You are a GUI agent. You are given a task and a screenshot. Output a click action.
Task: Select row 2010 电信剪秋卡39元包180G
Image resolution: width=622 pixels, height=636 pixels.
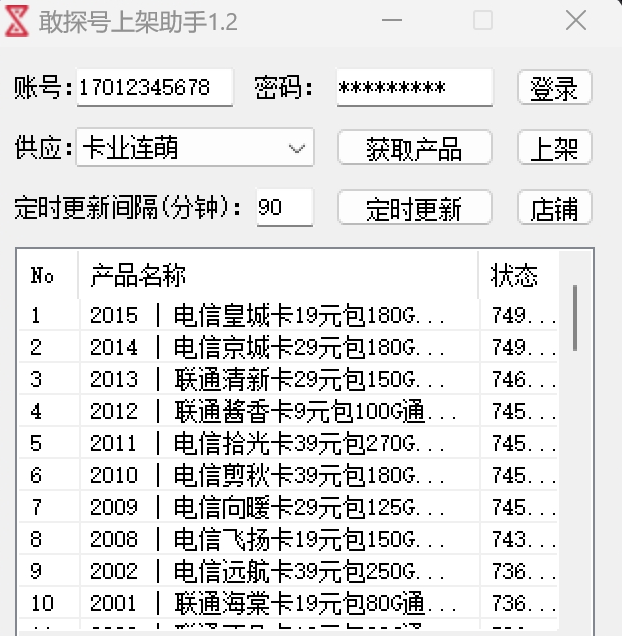[x=288, y=475]
